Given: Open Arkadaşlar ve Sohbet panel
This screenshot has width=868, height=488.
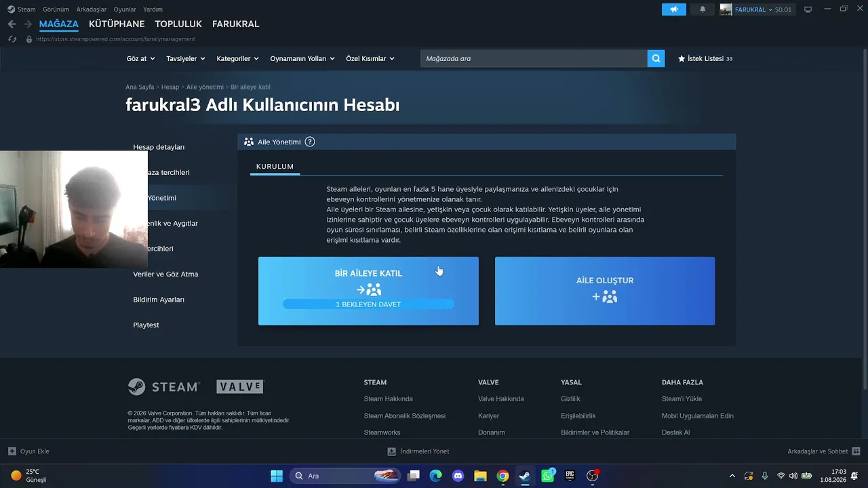Looking at the screenshot, I should coord(824,451).
